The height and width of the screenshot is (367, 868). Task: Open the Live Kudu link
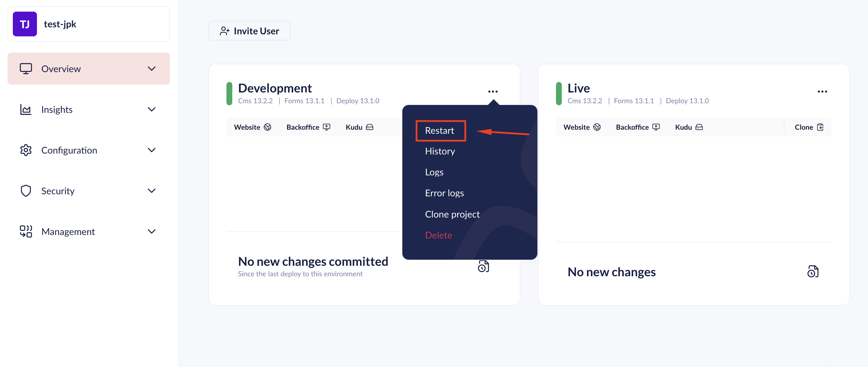(x=689, y=127)
